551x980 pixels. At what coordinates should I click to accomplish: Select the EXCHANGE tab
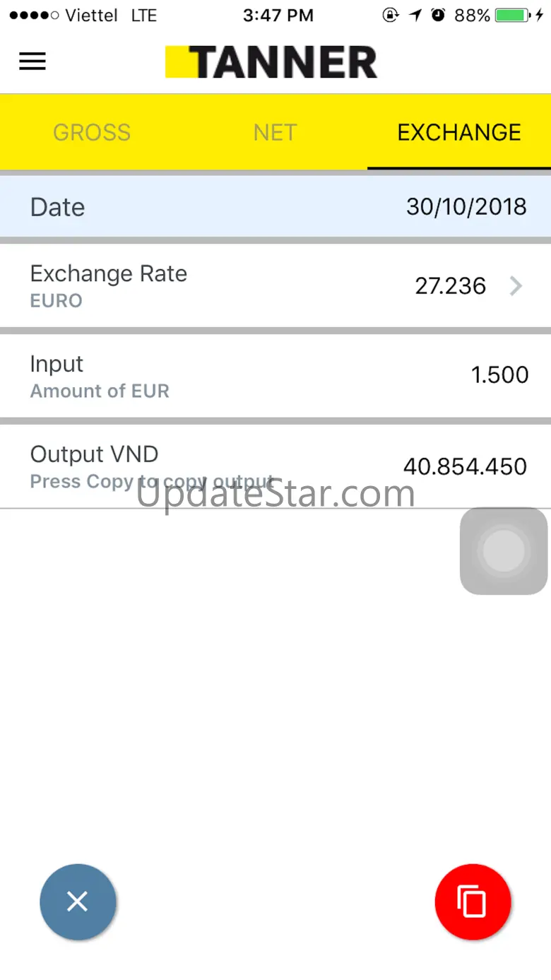[x=459, y=132]
